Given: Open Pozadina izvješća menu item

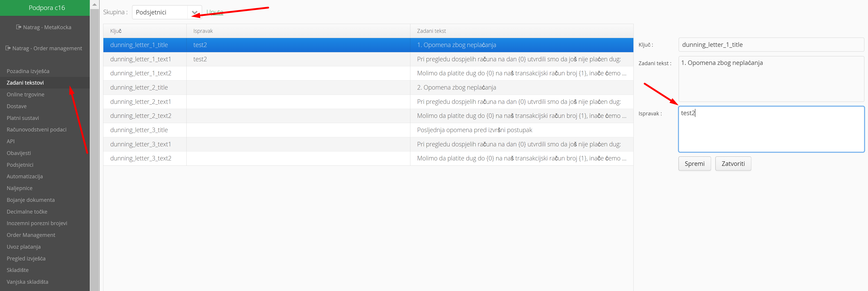Looking at the screenshot, I should click(28, 71).
